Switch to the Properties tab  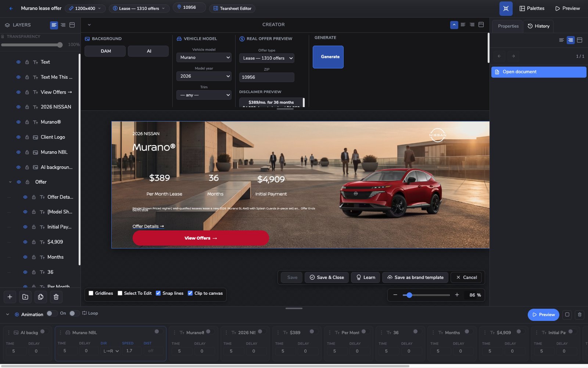508,26
